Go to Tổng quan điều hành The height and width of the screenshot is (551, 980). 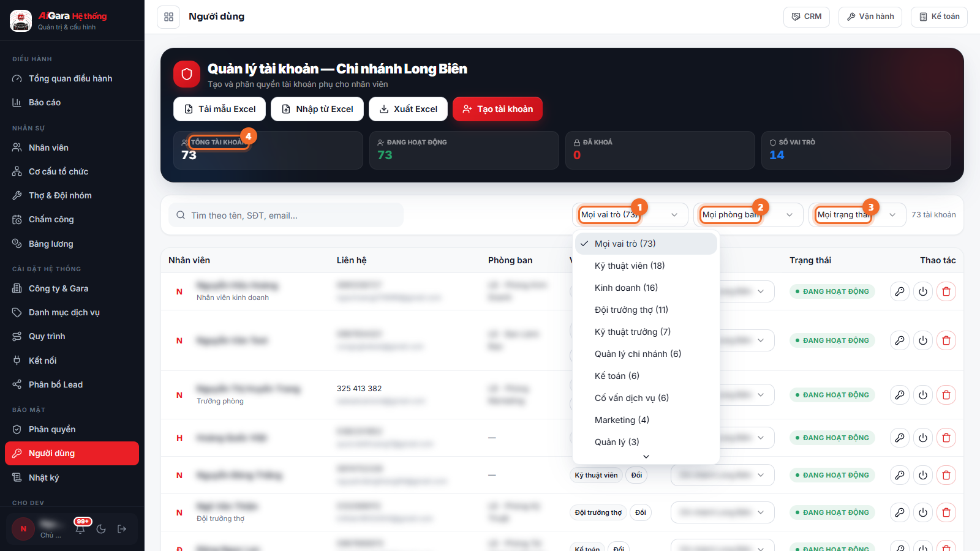72,78
